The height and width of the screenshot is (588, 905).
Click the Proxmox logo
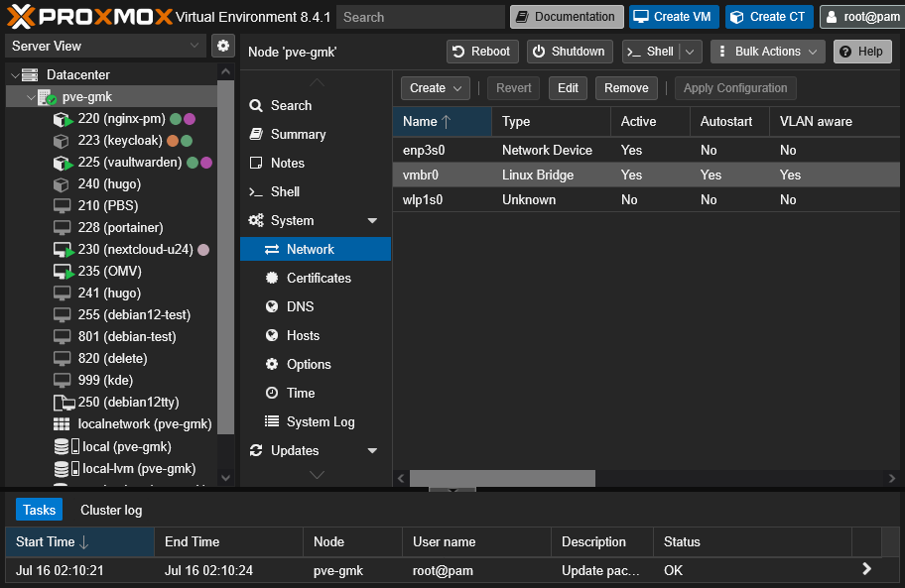89,17
